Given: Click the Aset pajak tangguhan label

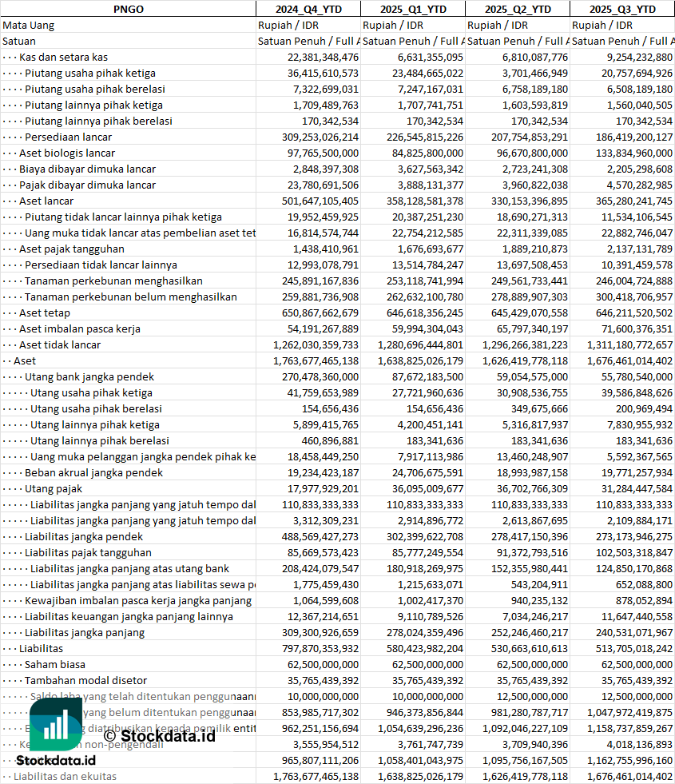Looking at the screenshot, I should click(72, 249).
